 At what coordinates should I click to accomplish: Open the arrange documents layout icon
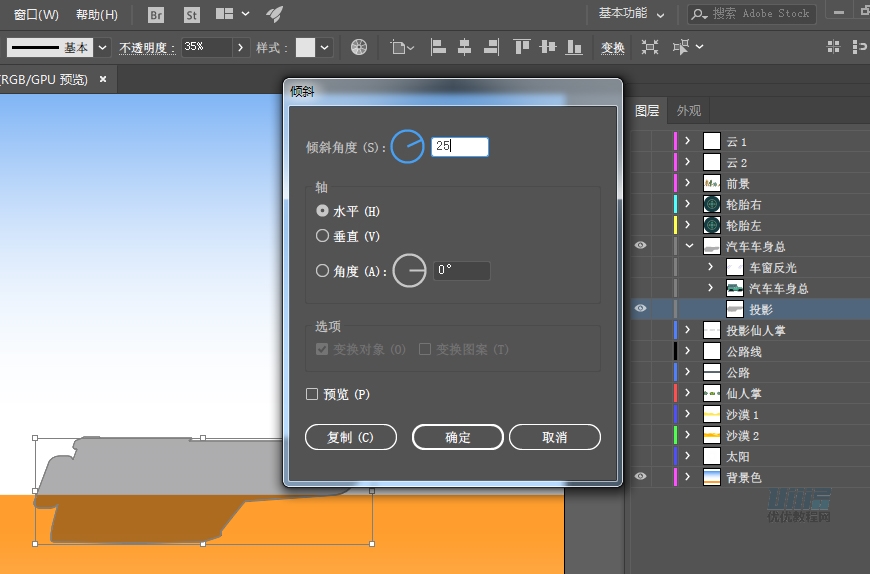225,14
